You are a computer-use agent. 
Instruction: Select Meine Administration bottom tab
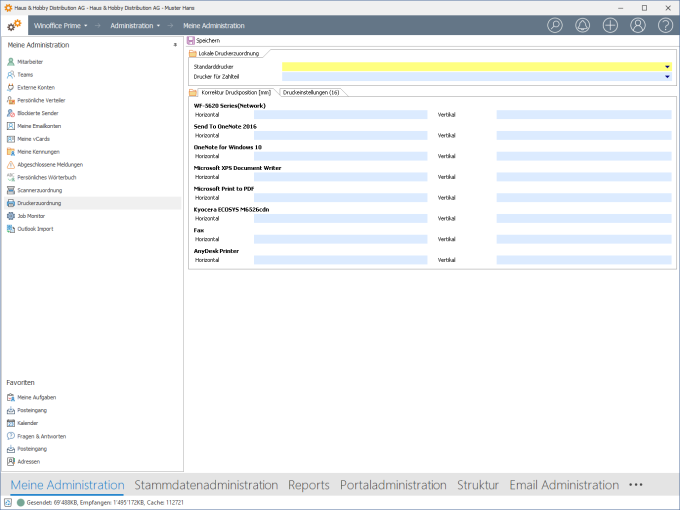pyautogui.click(x=67, y=485)
